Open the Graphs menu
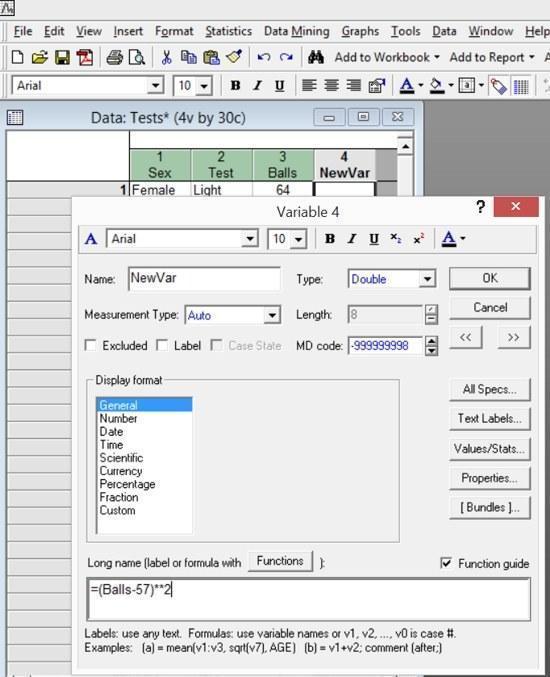 [360, 31]
